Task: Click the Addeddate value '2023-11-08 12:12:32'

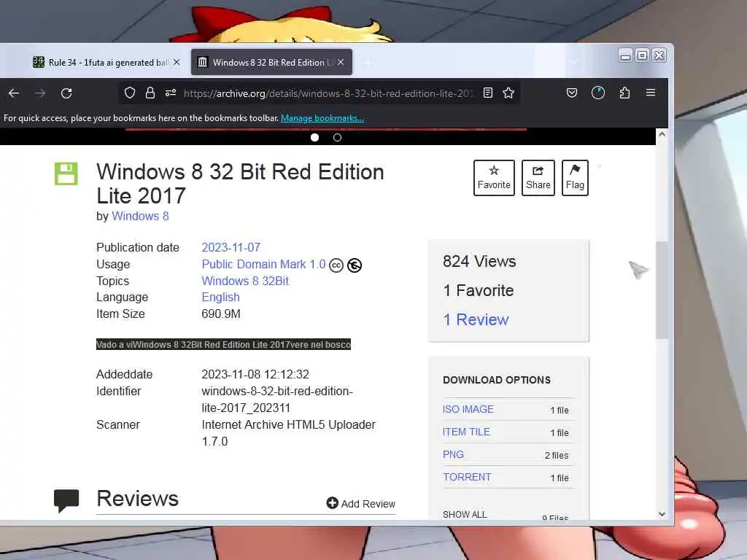Action: click(255, 374)
